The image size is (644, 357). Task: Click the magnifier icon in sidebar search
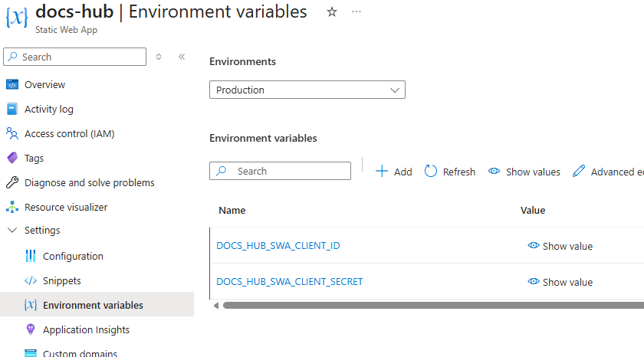13,57
